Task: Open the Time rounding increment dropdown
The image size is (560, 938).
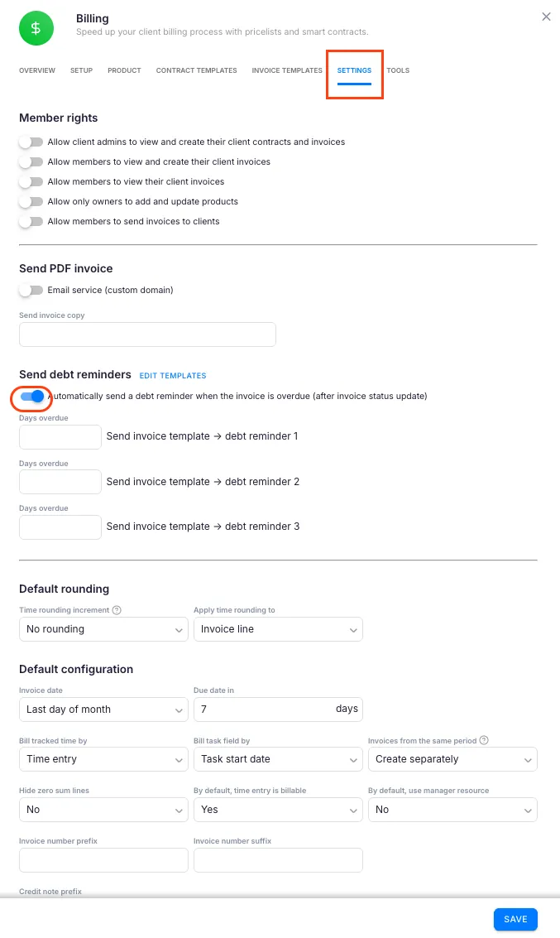Action: (103, 629)
